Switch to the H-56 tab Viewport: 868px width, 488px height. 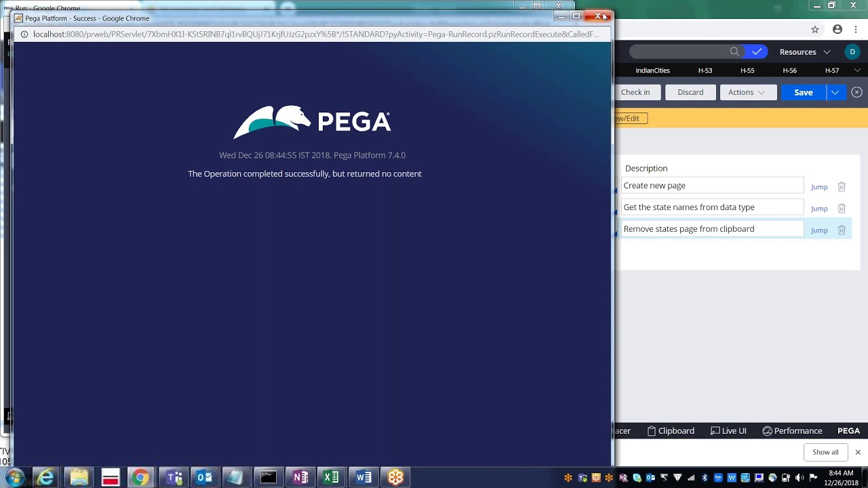pos(789,70)
